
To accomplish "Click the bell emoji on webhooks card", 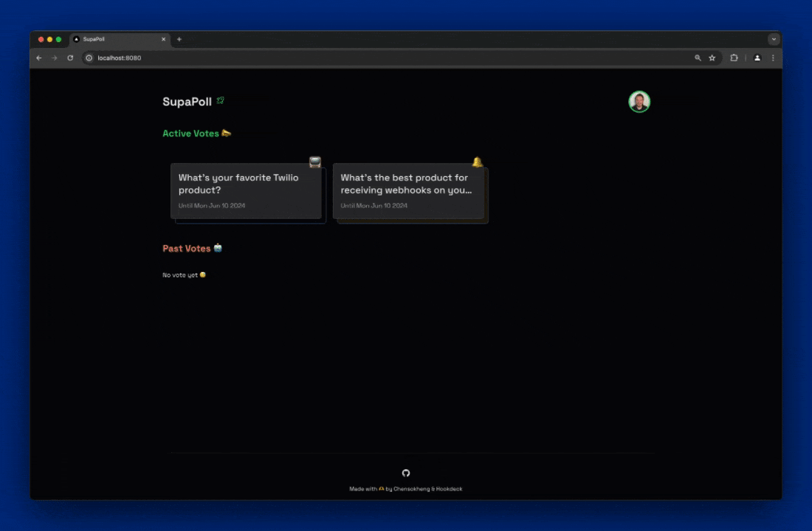I will point(477,162).
